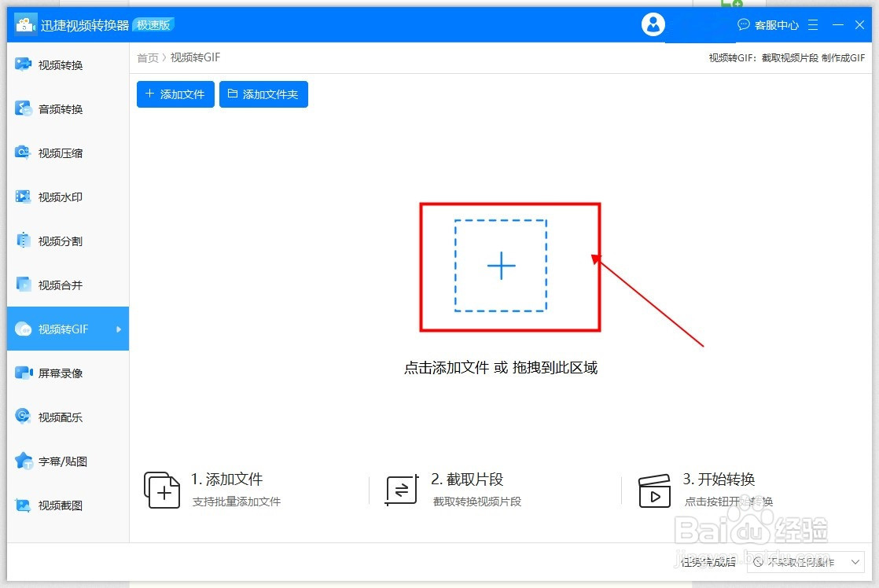Click the 视频转GIF breadcrumb text

[x=195, y=57]
